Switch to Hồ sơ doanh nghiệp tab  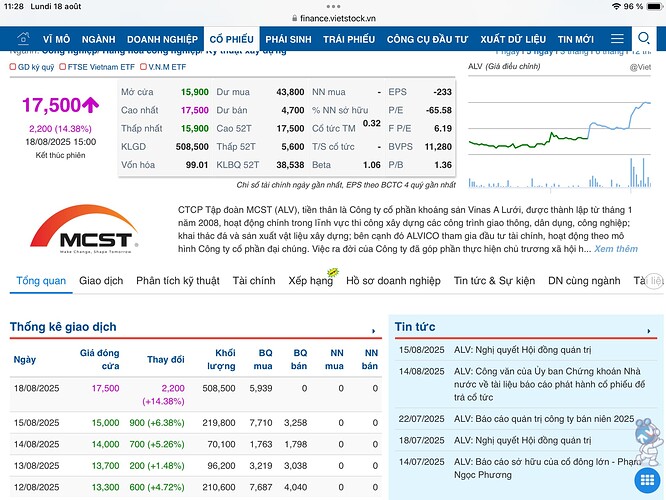coord(393,281)
